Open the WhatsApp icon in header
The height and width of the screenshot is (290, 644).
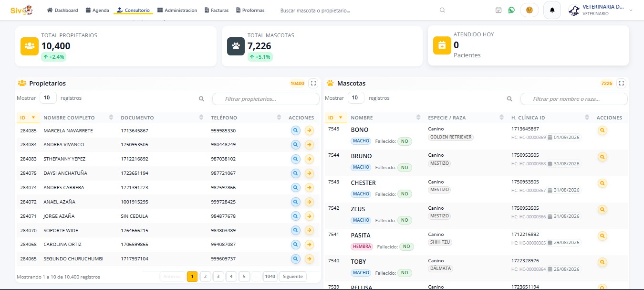pyautogui.click(x=511, y=10)
